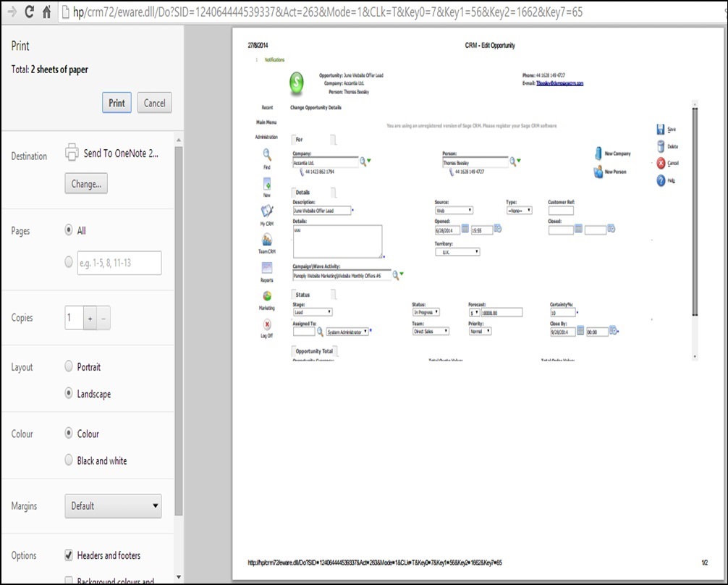This screenshot has width=728, height=585.
Task: Select the Portrait layout option
Action: 69,367
